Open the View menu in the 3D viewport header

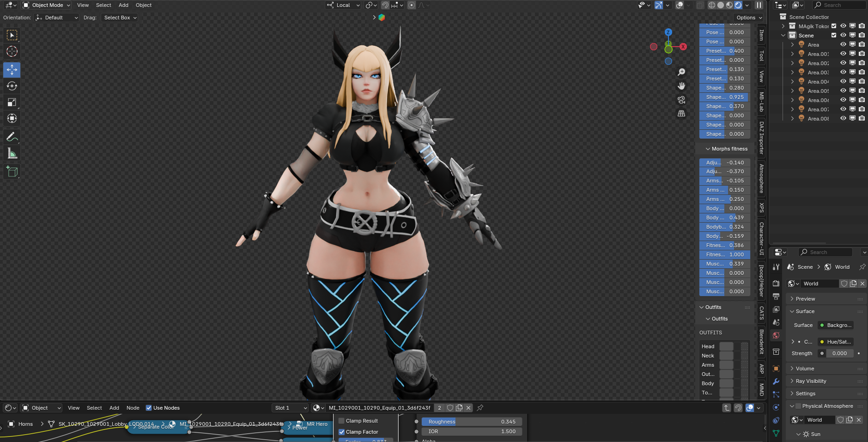tap(83, 5)
